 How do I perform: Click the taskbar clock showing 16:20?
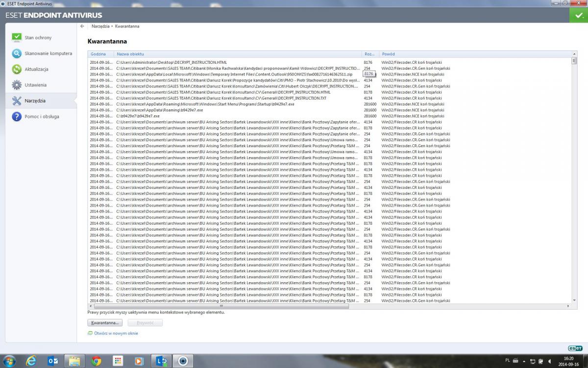coord(568,361)
